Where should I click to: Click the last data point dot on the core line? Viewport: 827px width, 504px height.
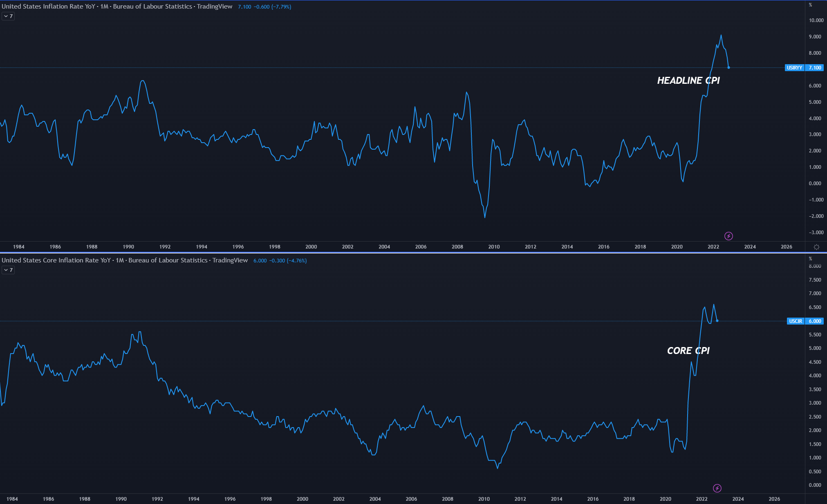click(717, 320)
